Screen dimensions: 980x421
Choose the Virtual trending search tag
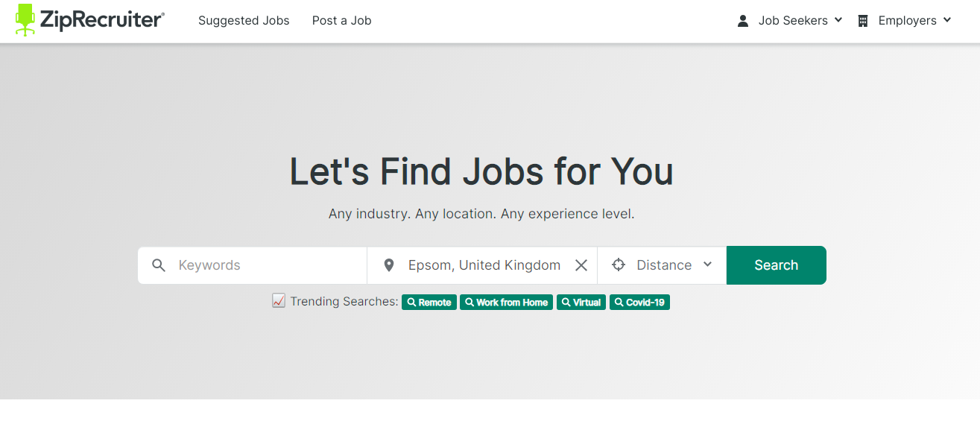(x=581, y=303)
